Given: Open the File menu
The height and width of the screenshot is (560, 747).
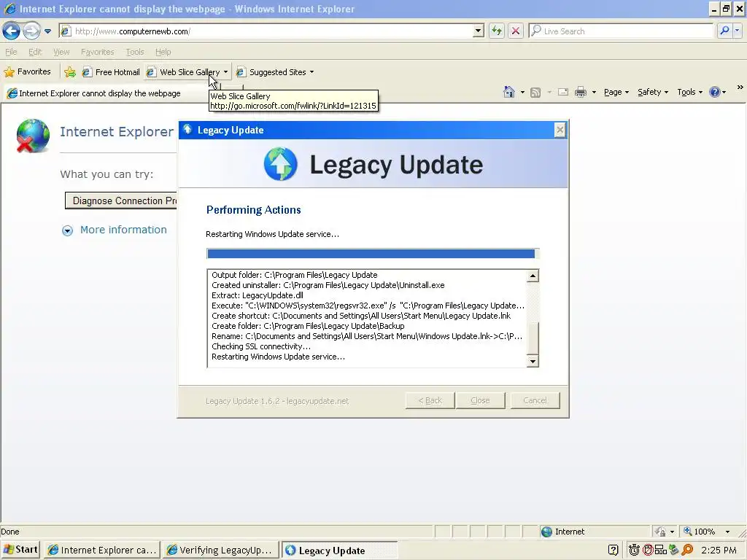Looking at the screenshot, I should pyautogui.click(x=11, y=52).
